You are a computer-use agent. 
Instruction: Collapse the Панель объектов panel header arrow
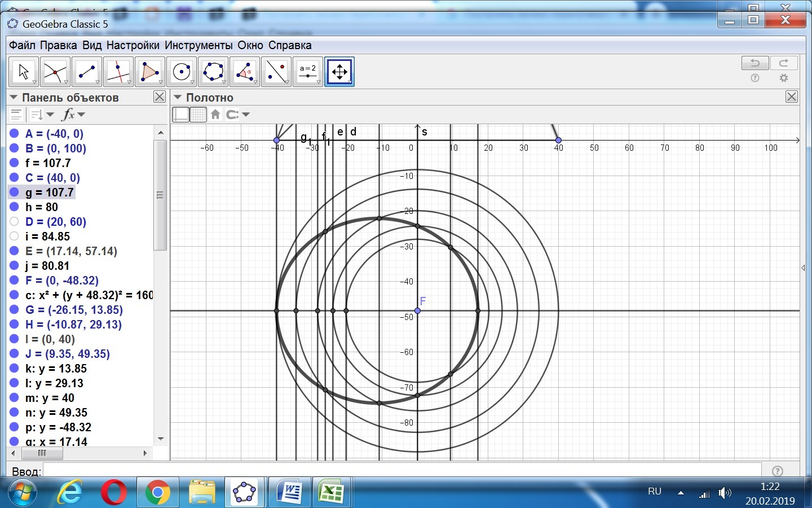(14, 98)
